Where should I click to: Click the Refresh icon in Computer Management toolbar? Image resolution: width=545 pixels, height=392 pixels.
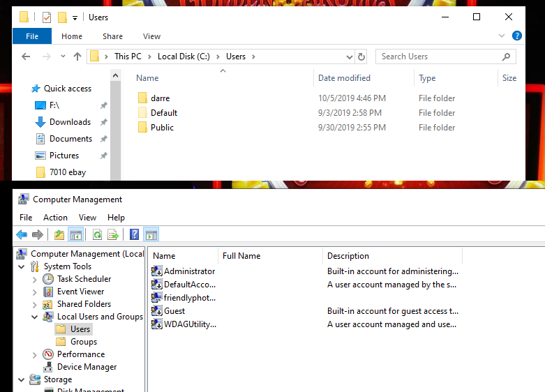click(x=97, y=235)
